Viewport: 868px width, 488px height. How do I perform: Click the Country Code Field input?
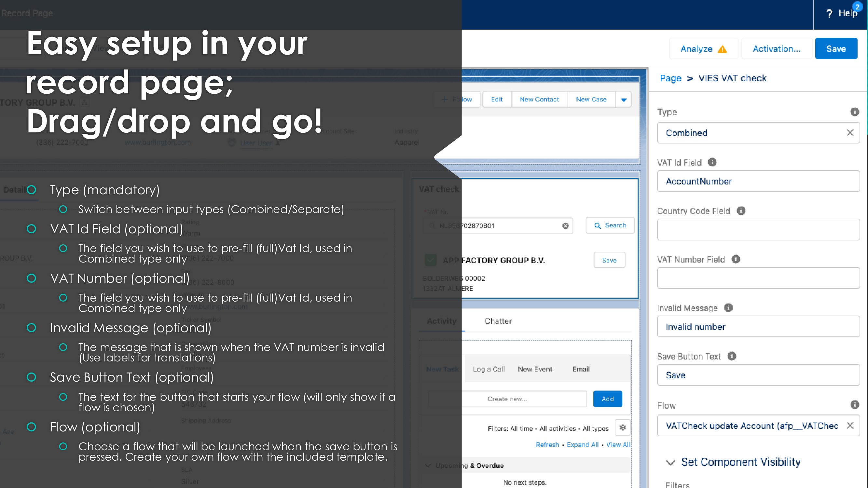pos(758,230)
